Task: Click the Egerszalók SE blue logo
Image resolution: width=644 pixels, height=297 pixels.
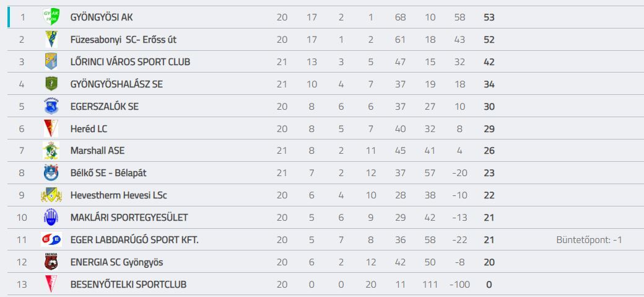Action: [x=51, y=106]
